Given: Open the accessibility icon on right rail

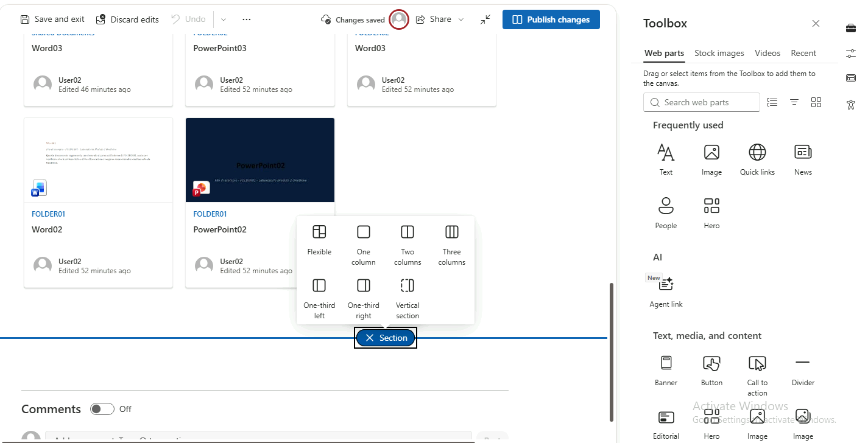Looking at the screenshot, I should pos(851,104).
